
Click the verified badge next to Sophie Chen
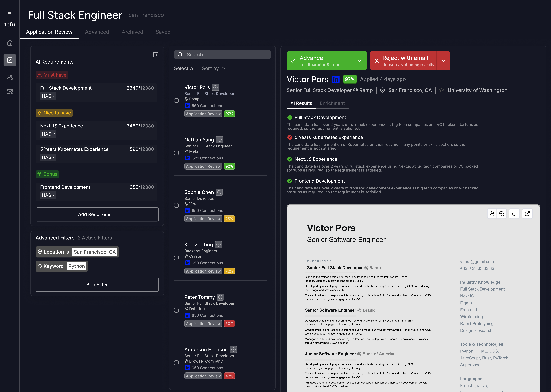coord(219,192)
